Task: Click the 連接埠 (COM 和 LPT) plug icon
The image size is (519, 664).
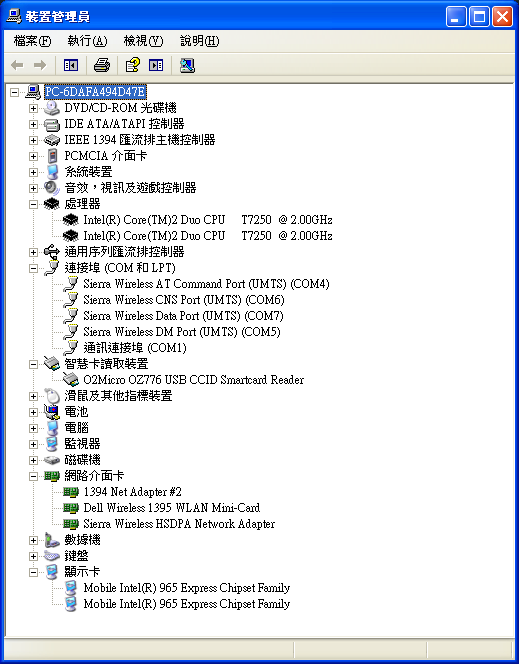Action: click(52, 268)
